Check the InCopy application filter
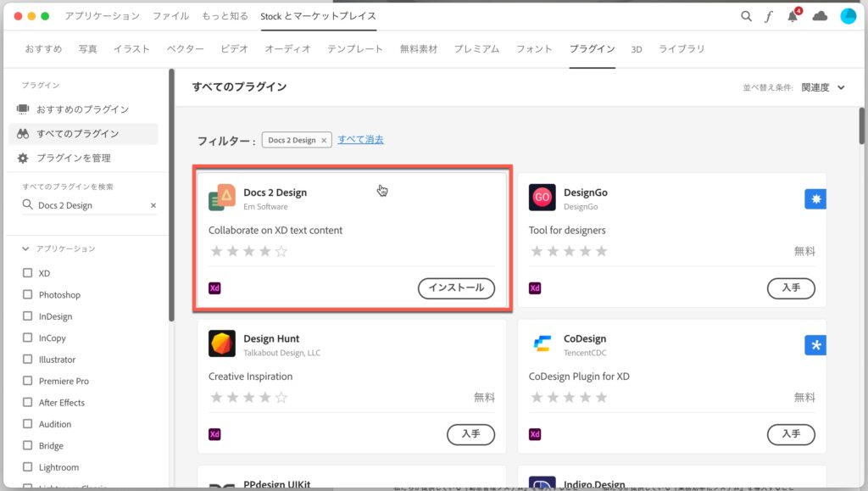The height and width of the screenshot is (491, 868). [x=28, y=338]
